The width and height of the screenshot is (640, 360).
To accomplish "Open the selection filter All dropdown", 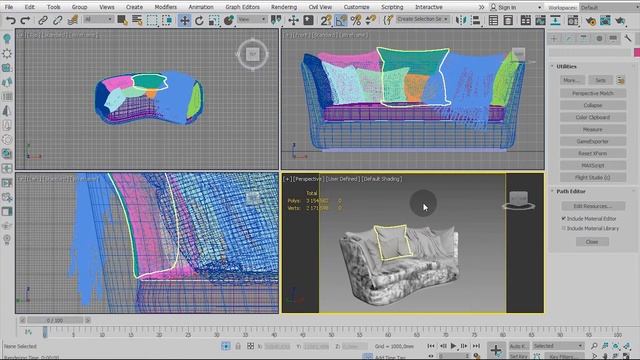I will pyautogui.click(x=98, y=20).
